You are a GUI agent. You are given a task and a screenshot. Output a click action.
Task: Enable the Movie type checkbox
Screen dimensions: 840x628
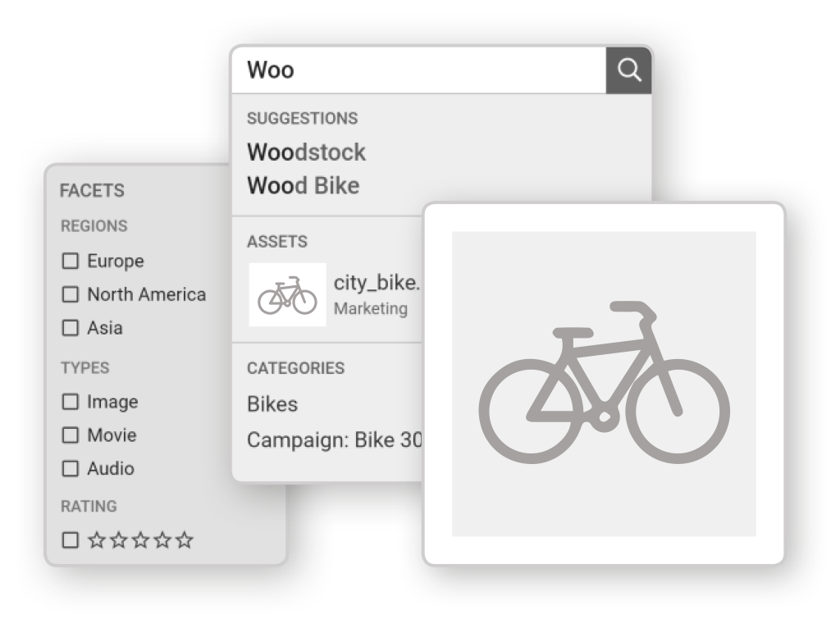pos(71,435)
